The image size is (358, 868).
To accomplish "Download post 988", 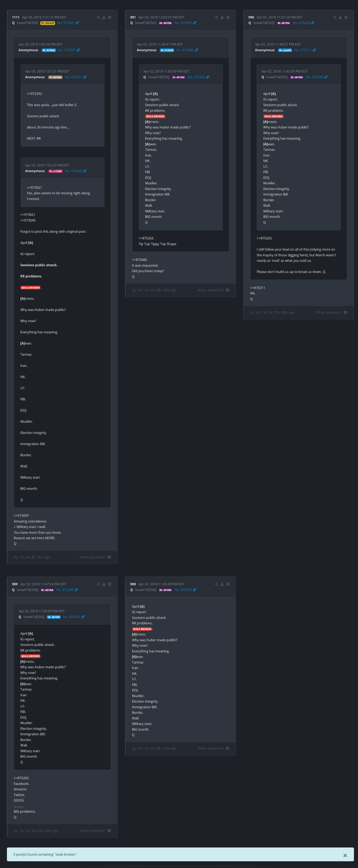I will (x=222, y=584).
